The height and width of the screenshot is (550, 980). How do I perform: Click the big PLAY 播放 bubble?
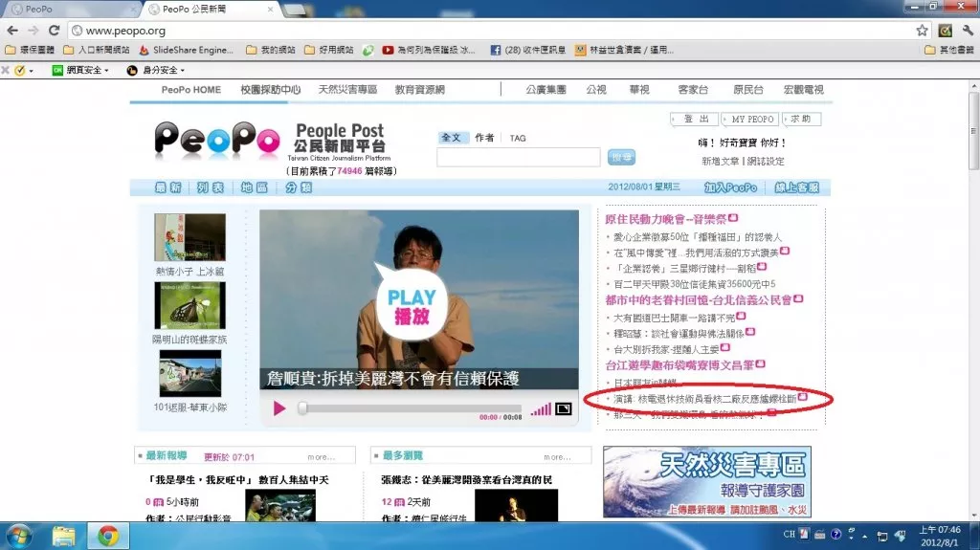coord(411,304)
